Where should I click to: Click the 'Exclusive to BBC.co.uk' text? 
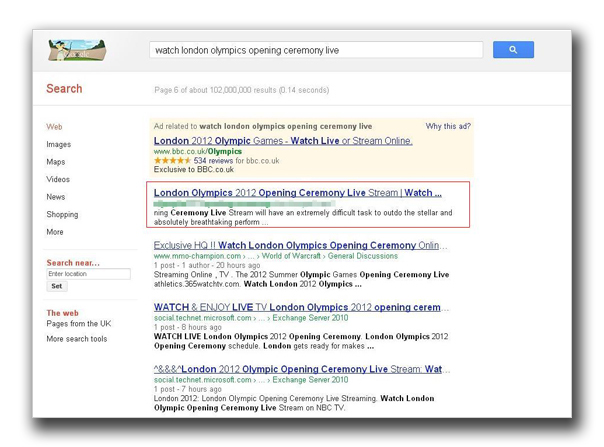[x=194, y=170]
